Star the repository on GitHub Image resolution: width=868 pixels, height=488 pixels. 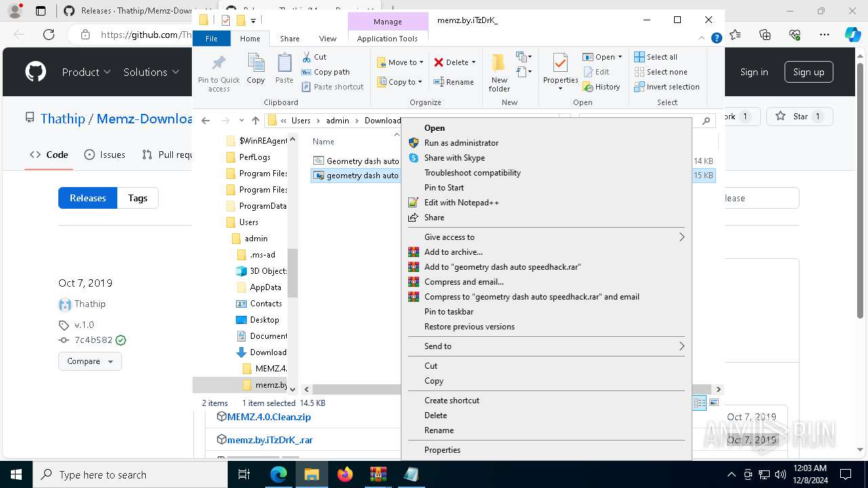pyautogui.click(x=799, y=117)
